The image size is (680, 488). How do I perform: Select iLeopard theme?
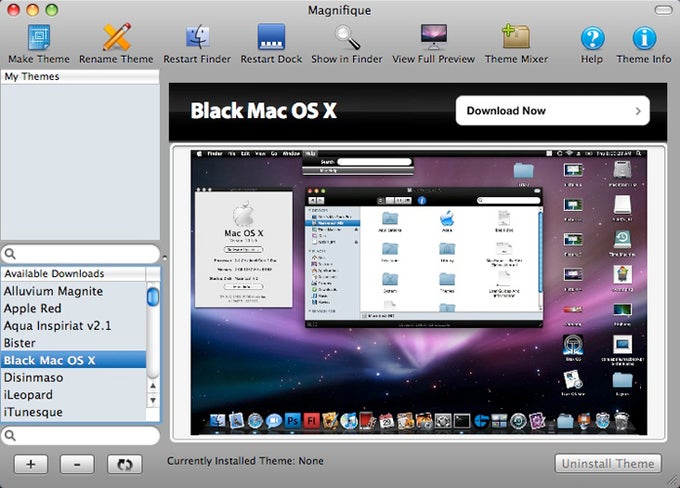click(x=73, y=395)
